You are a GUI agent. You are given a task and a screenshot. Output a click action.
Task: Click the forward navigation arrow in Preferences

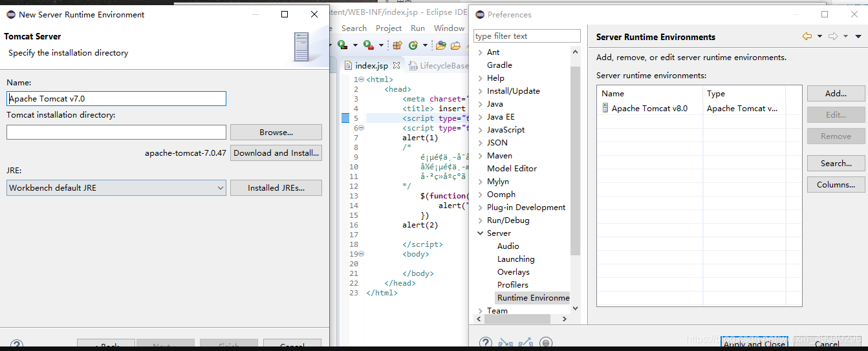[x=834, y=37]
